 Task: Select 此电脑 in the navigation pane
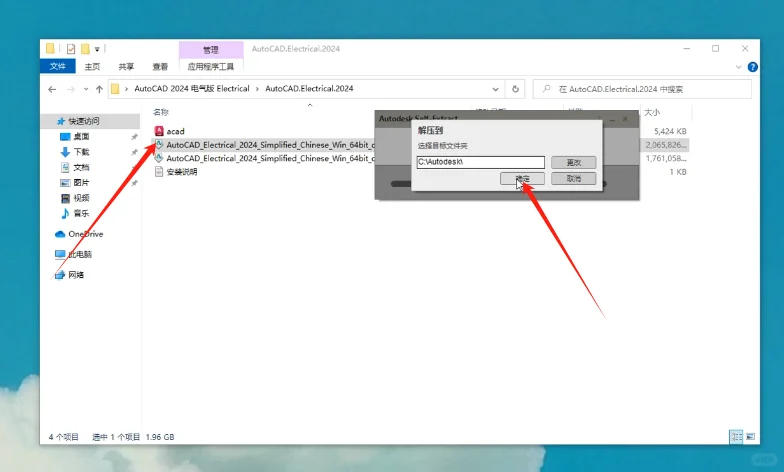(x=80, y=254)
